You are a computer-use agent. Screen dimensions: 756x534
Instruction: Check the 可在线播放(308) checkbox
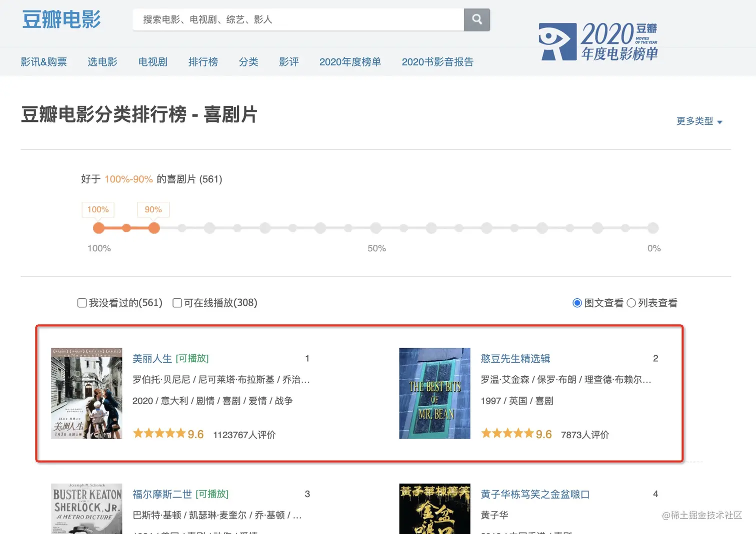pos(177,303)
